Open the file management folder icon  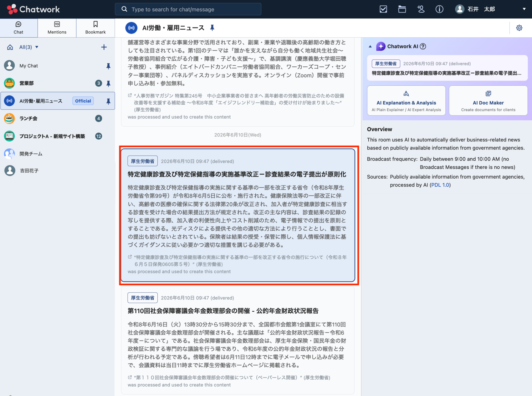coord(402,9)
